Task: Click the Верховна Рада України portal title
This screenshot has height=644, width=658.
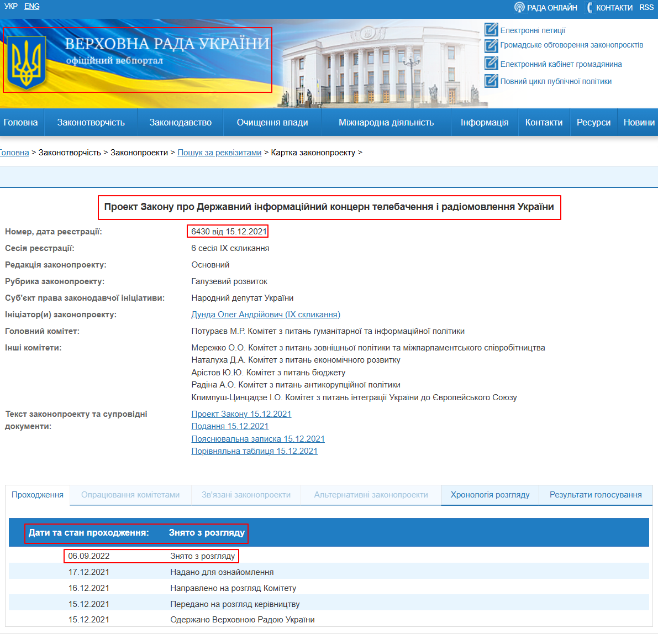Action: pyautogui.click(x=167, y=44)
